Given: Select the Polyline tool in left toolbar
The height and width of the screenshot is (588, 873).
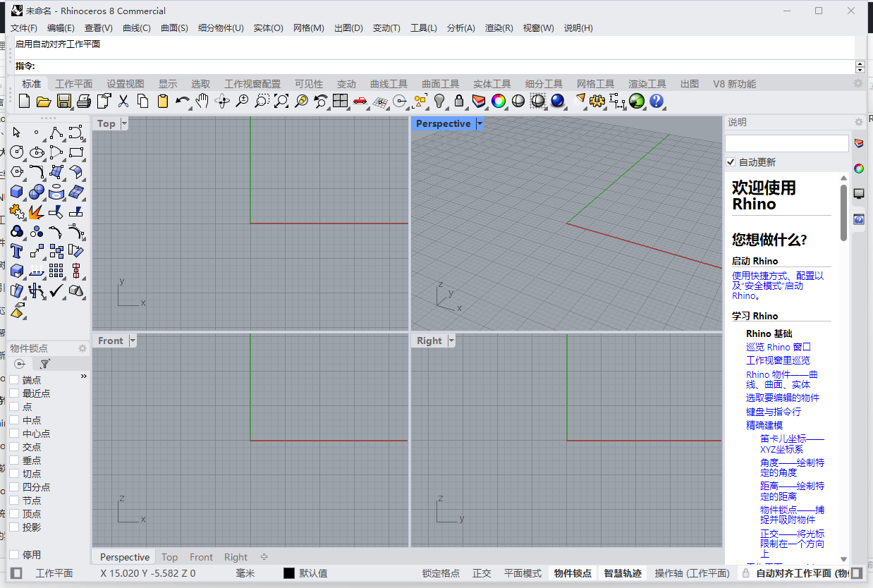Looking at the screenshot, I should pos(56,133).
